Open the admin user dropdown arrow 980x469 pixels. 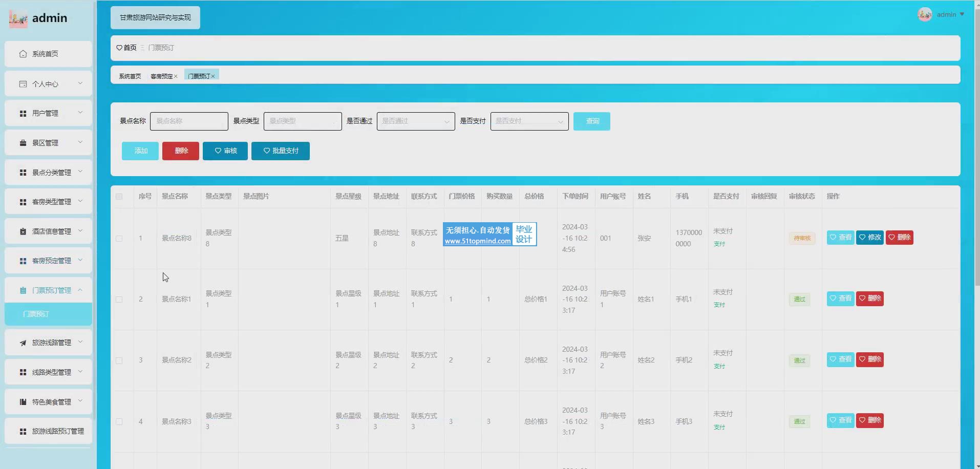click(x=962, y=14)
